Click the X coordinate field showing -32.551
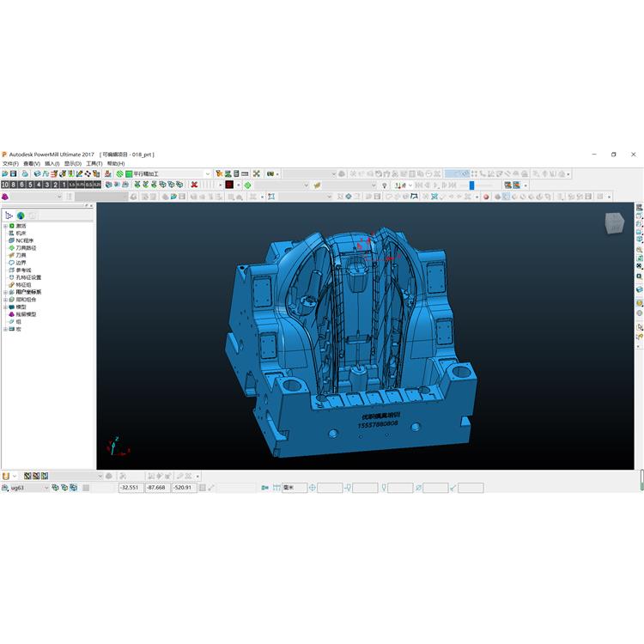644x644 pixels. tap(131, 488)
